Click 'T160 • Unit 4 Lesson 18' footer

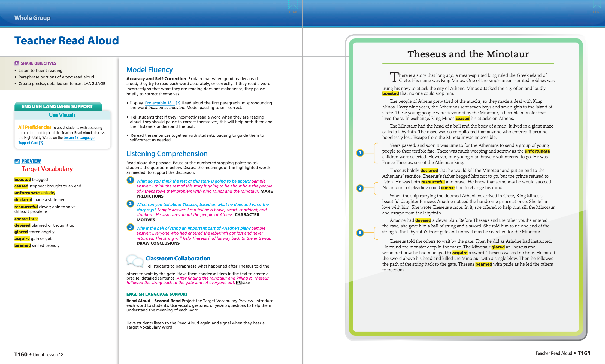click(39, 354)
